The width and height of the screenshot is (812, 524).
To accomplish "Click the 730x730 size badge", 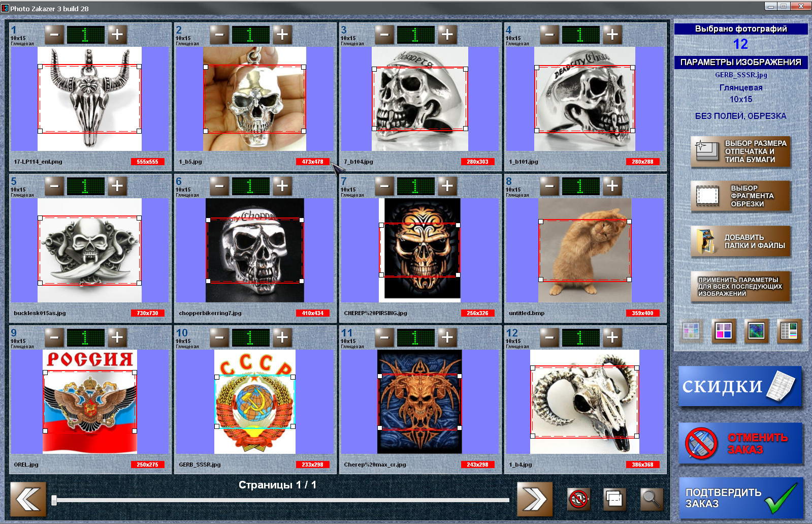I will [x=147, y=313].
